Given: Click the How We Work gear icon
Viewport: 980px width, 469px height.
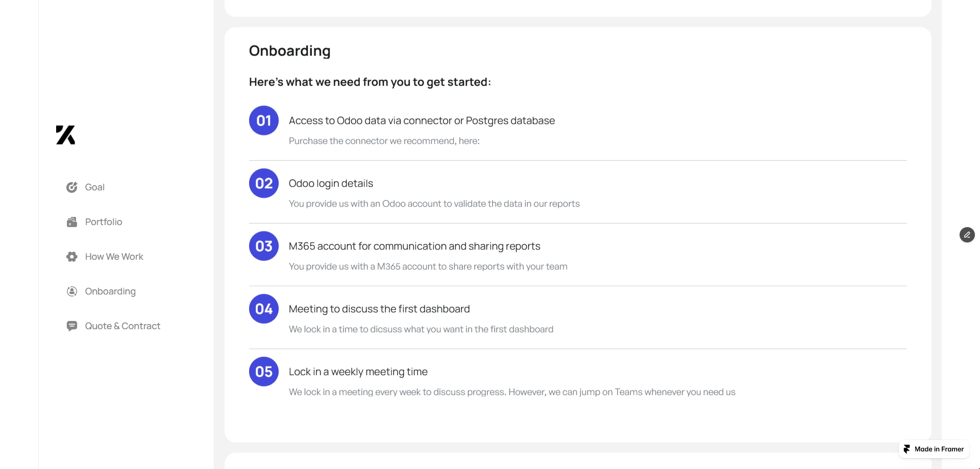Looking at the screenshot, I should [72, 257].
